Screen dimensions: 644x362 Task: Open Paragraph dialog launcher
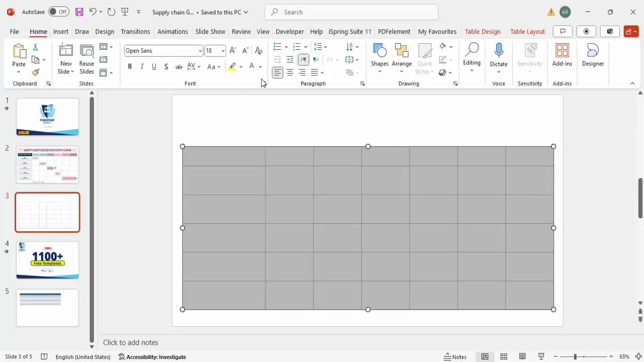click(x=362, y=84)
